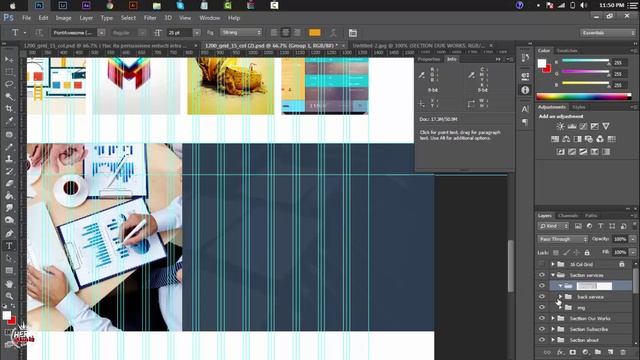Select the Zoom tool

[9, 296]
